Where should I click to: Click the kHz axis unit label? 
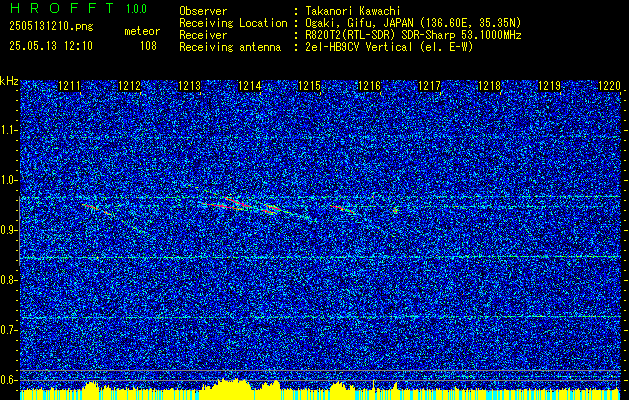pos(9,81)
